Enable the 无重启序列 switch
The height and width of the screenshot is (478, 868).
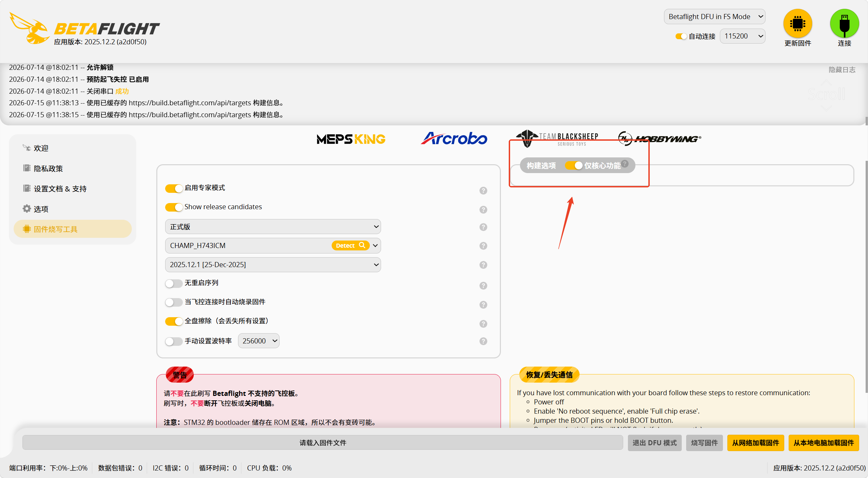click(x=174, y=283)
